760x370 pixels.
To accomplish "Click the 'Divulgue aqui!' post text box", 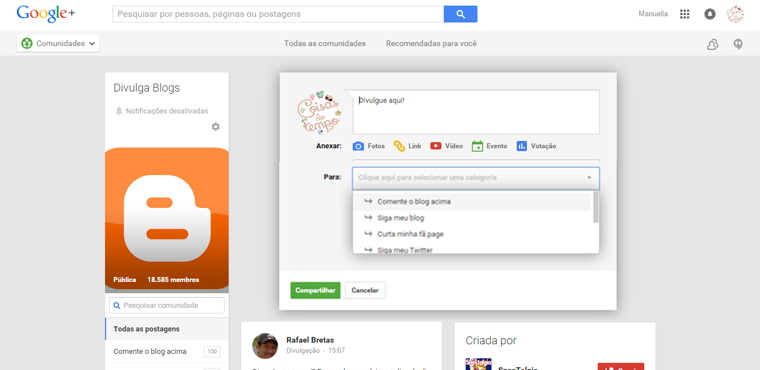I will click(x=476, y=112).
